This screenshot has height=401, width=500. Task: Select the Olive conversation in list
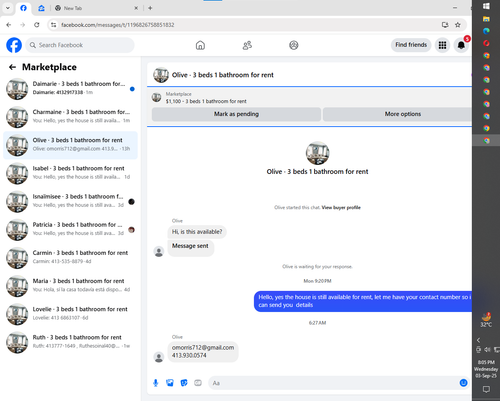tap(70, 145)
